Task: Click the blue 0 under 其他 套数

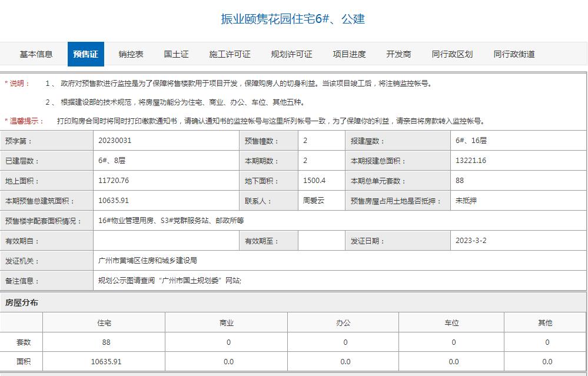Action: point(546,341)
